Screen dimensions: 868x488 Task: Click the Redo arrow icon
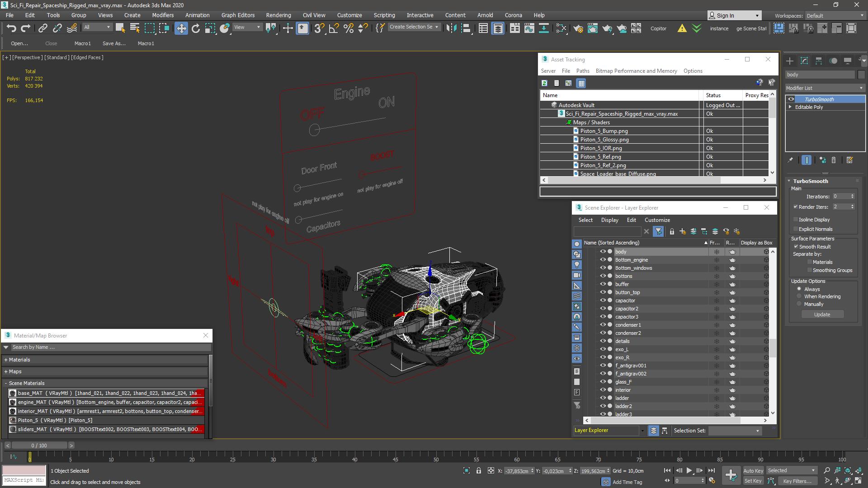coord(26,28)
